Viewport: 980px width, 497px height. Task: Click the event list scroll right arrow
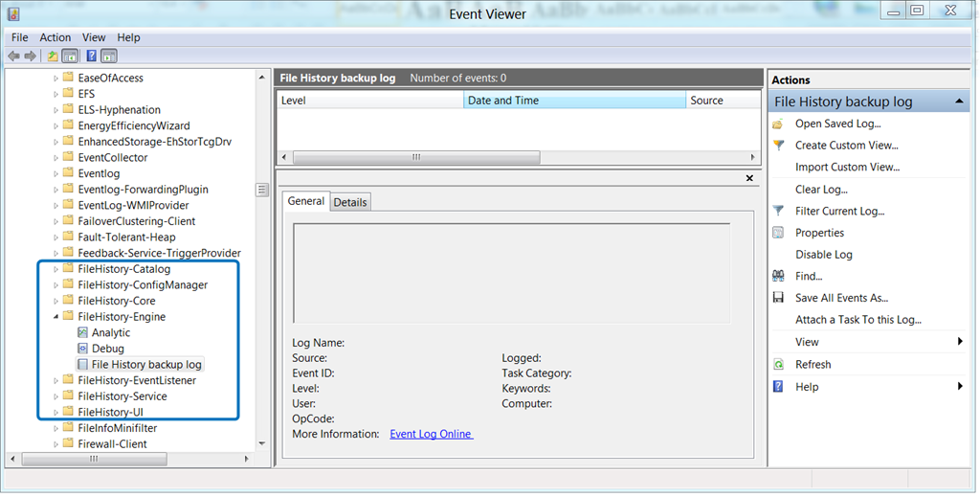(752, 157)
